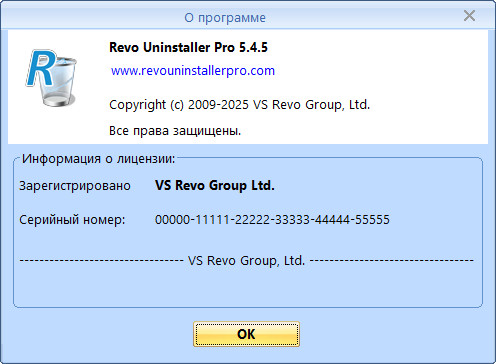Click the Серийный номер label
This screenshot has width=496, height=364.
pos(72,220)
